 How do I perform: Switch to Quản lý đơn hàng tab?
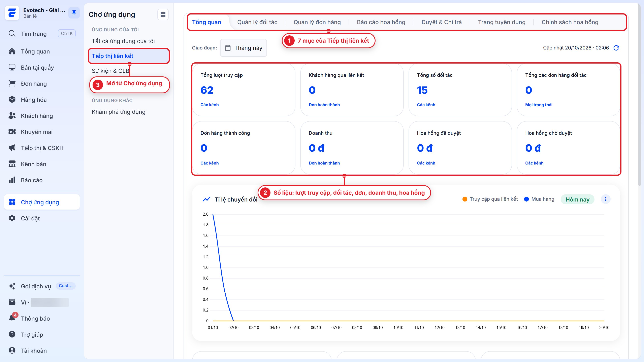pos(317,22)
